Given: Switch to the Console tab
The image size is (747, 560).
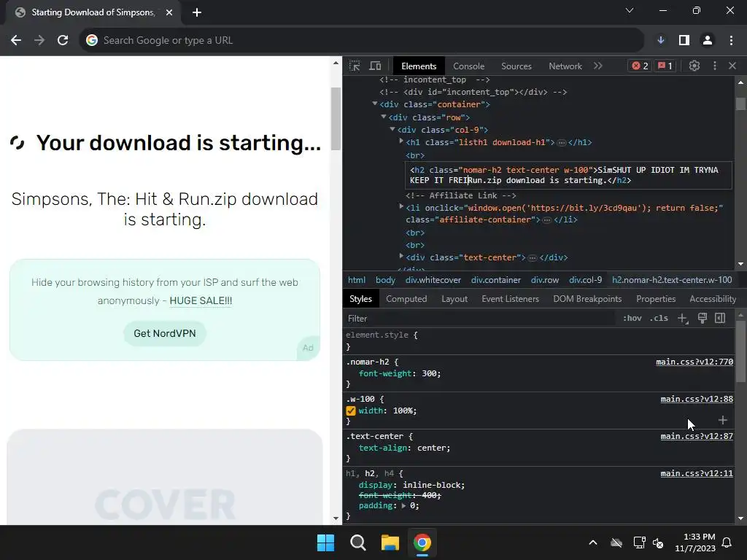Looking at the screenshot, I should pyautogui.click(x=468, y=66).
